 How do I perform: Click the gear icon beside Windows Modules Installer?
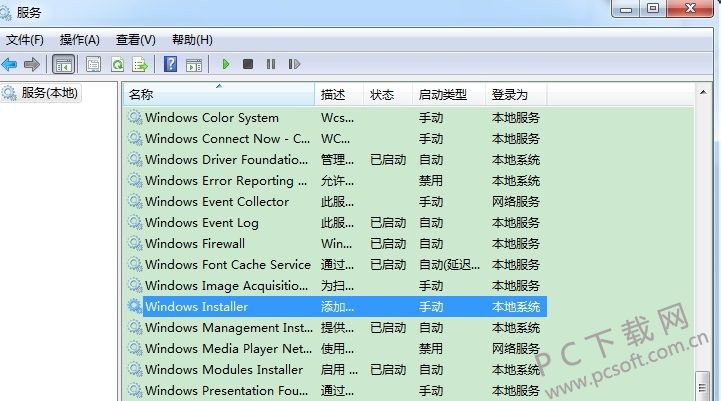point(135,369)
